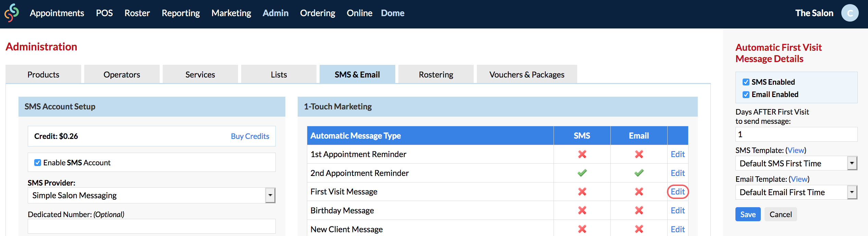Click the Days AFTER First Visit input field
The height and width of the screenshot is (236, 868).
pos(796,134)
